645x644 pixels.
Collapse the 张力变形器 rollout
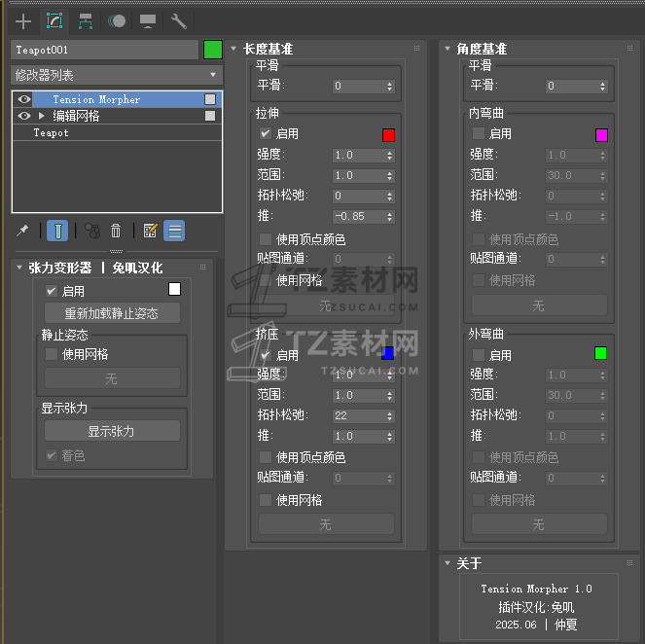[19, 268]
